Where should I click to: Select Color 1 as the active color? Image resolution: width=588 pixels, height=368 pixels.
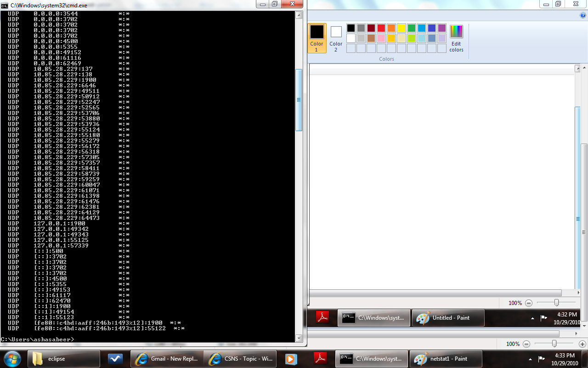pyautogui.click(x=317, y=38)
